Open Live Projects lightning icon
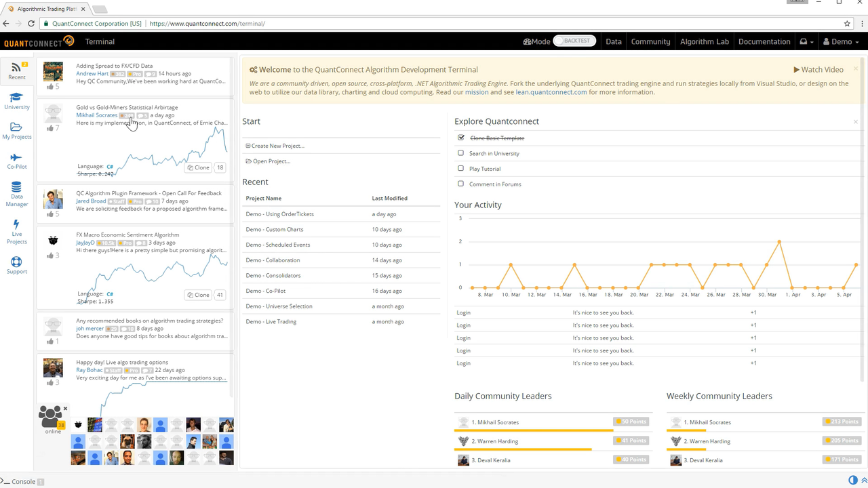868x488 pixels. tap(16, 225)
